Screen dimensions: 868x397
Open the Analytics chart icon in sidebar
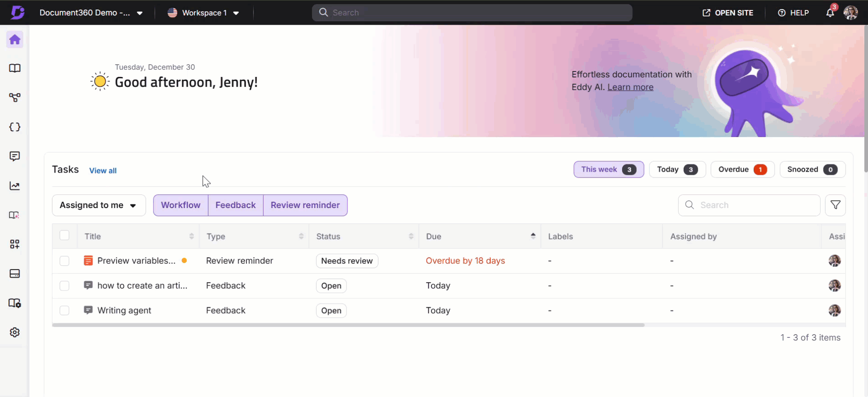[15, 186]
